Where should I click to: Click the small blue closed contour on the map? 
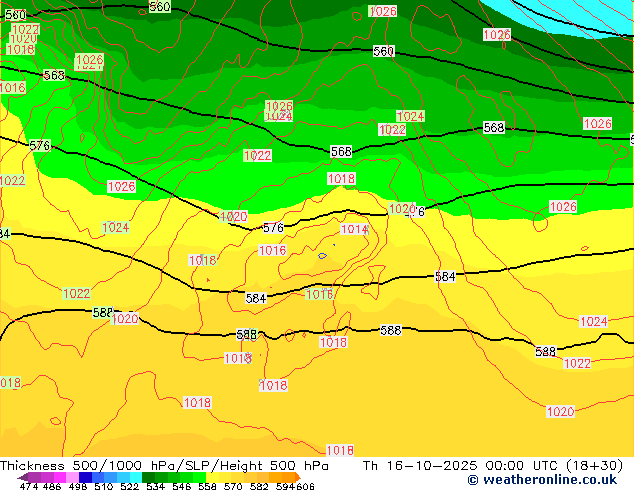[322, 256]
